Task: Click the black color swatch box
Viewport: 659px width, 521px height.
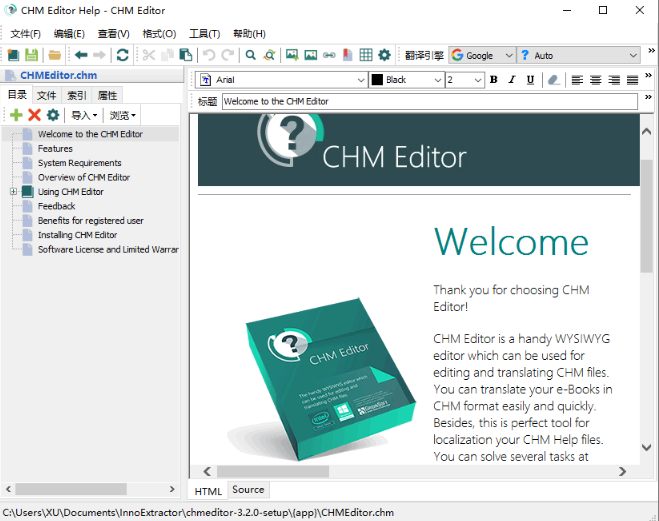Action: click(377, 79)
